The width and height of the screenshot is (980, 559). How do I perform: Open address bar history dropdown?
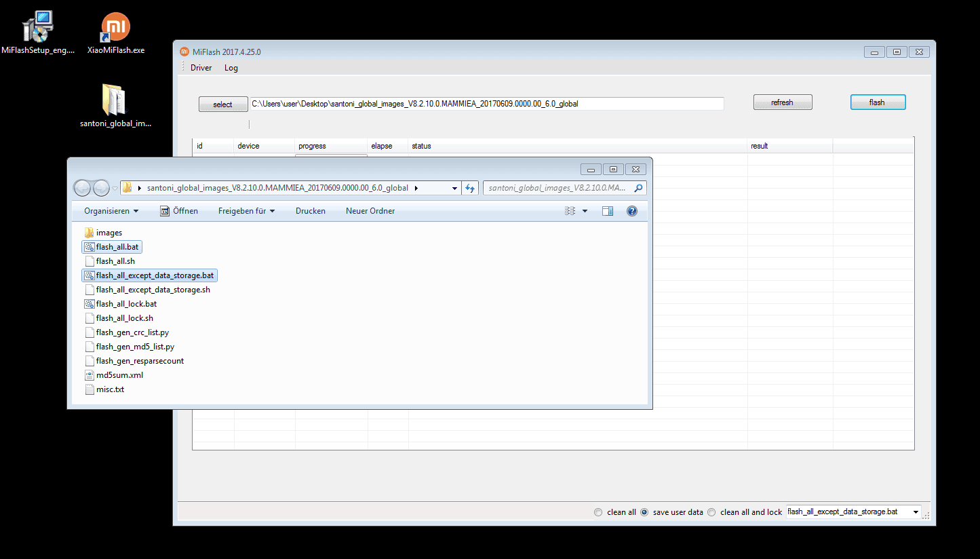(x=454, y=188)
